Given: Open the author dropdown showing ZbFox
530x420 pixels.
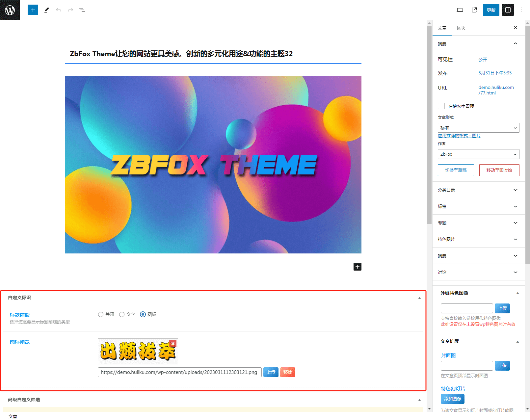Looking at the screenshot, I should point(478,154).
